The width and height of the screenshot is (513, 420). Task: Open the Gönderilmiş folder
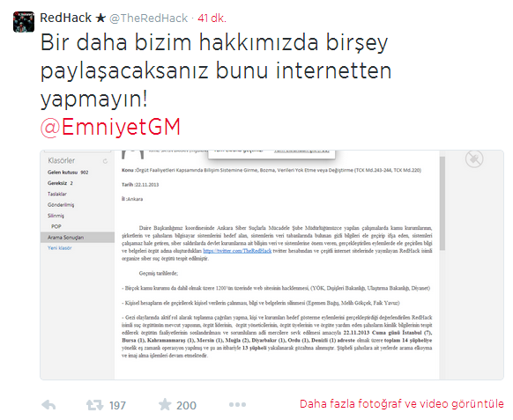point(61,205)
